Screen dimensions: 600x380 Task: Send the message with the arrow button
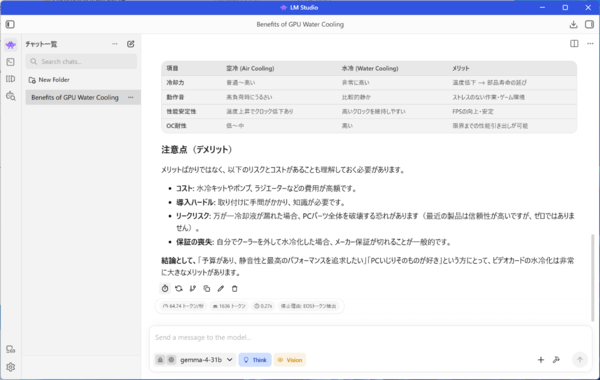pyautogui.click(x=580, y=360)
